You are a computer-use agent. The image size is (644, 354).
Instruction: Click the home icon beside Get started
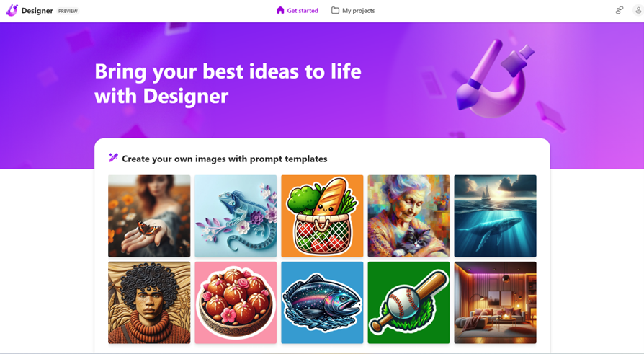(280, 10)
